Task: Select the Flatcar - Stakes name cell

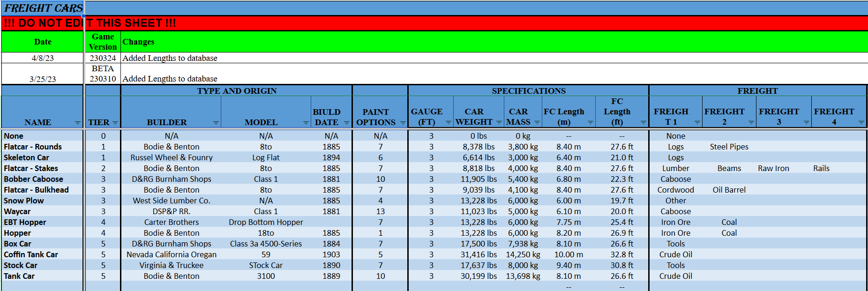Action: point(43,168)
